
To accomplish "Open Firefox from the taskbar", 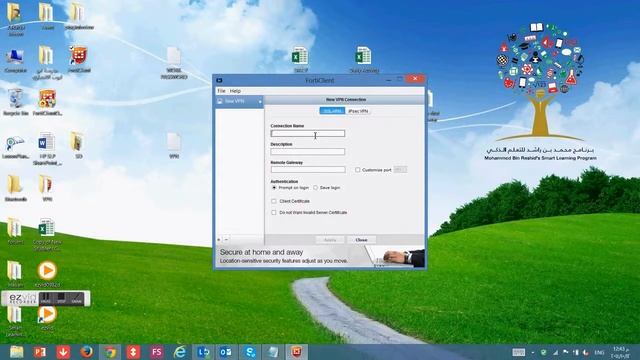I will [86, 352].
